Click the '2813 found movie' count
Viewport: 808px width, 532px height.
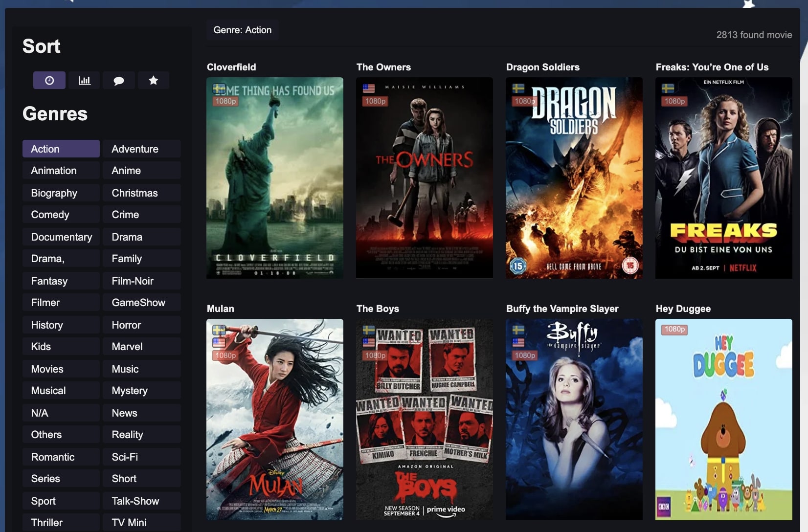click(x=754, y=35)
